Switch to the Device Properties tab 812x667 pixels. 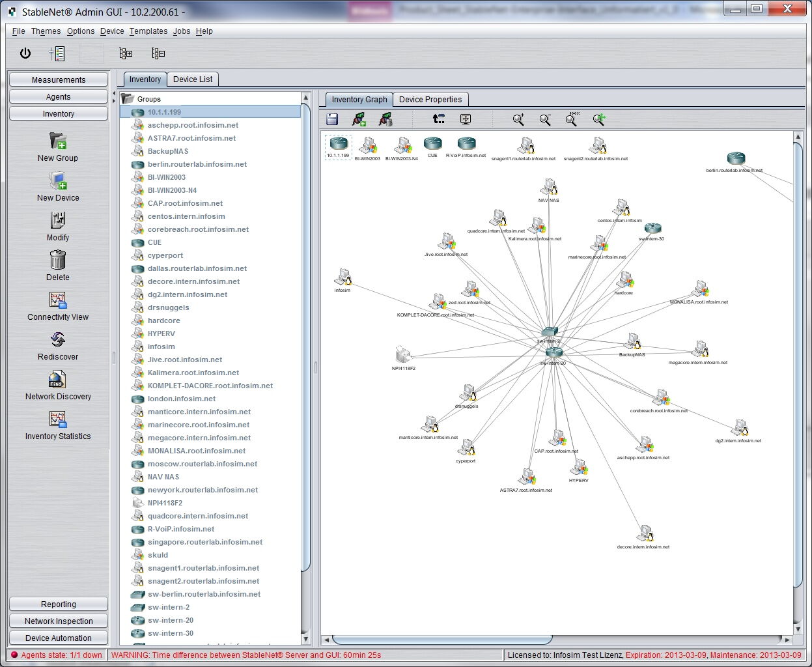click(x=430, y=99)
